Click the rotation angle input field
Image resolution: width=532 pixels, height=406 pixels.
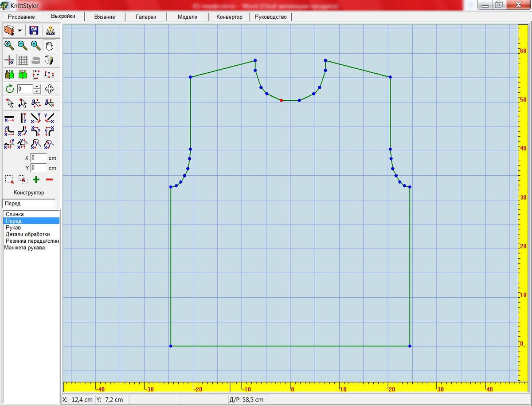25,89
